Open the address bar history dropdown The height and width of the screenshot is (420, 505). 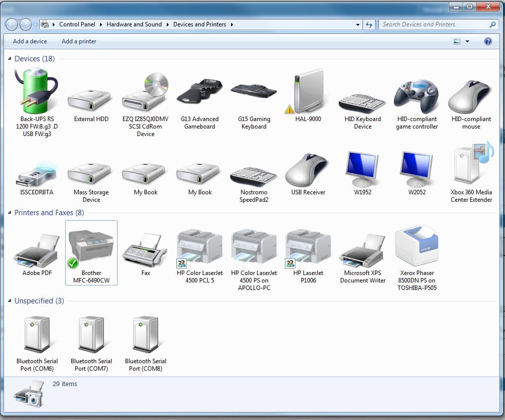click(x=358, y=24)
